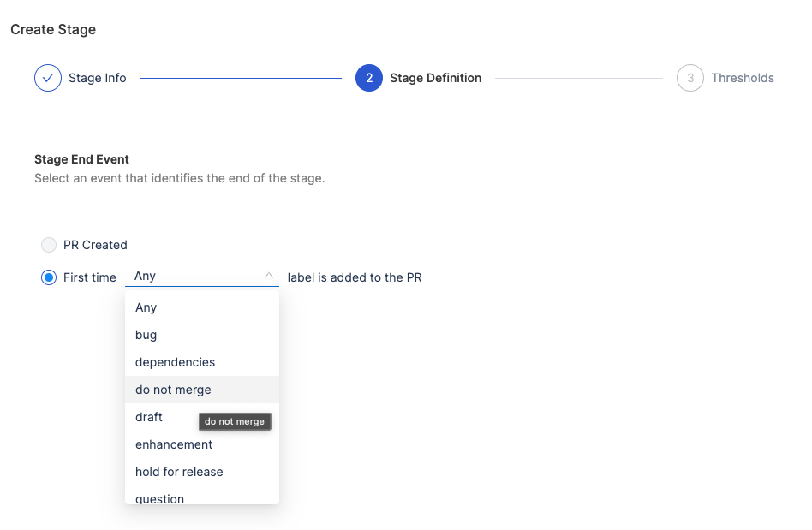
Task: Go to the Stage Info step label
Action: click(x=98, y=78)
